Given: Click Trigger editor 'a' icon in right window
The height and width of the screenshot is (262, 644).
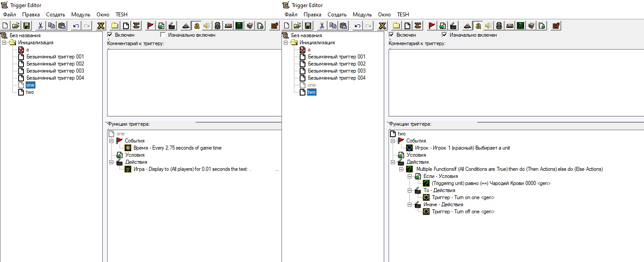Looking at the screenshot, I should (x=478, y=26).
